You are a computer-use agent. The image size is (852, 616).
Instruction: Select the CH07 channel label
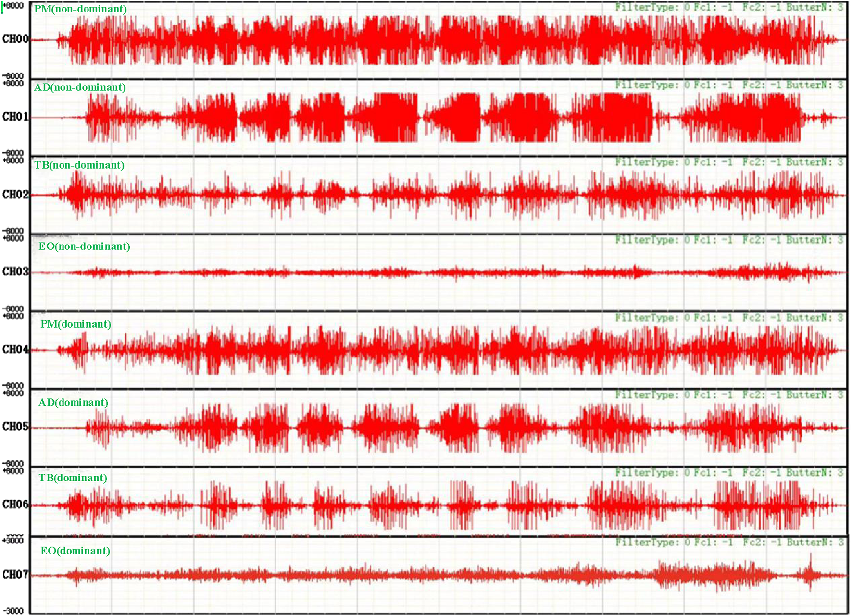15,575
